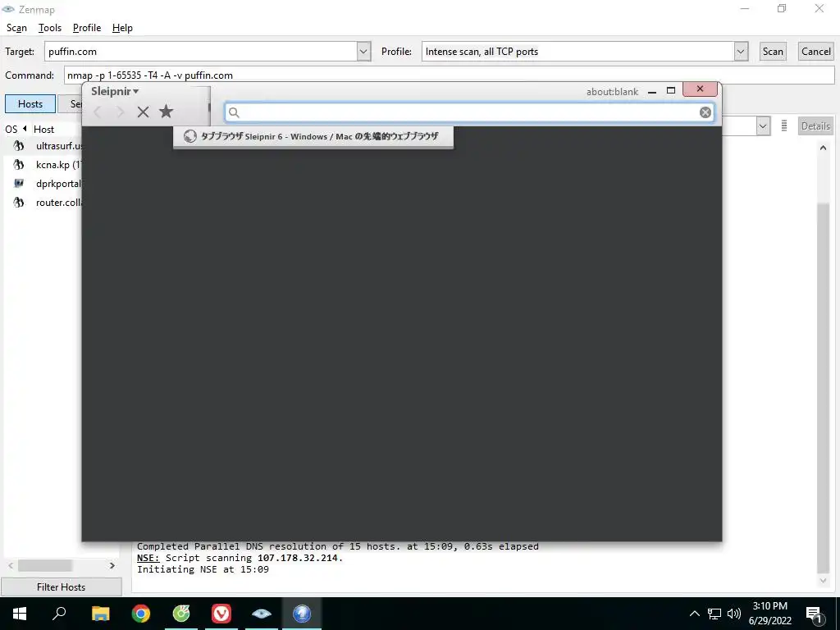Screen dimensions: 840x630
Task: Sort host list by Host column
Action: (44, 129)
